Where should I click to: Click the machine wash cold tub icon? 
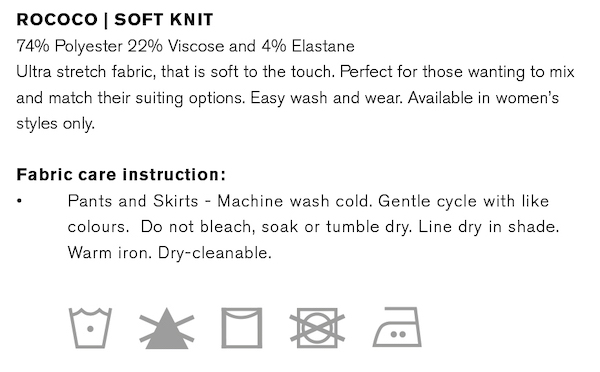click(90, 328)
